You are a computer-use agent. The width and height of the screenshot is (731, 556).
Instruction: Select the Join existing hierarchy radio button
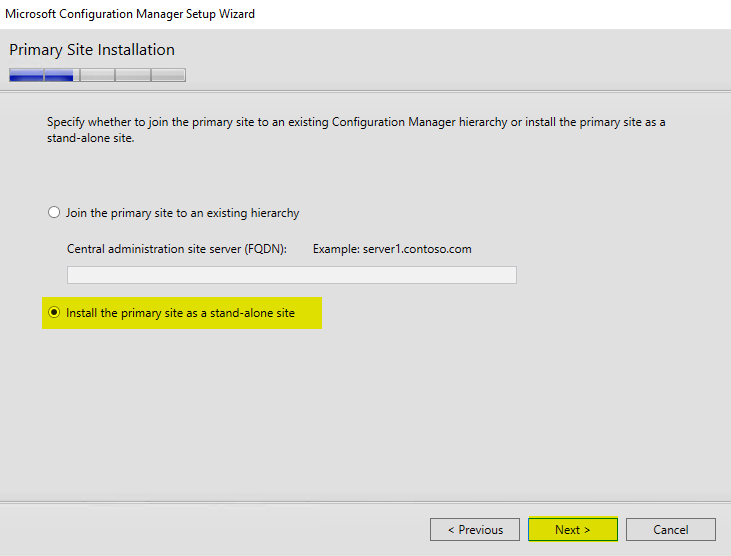point(54,213)
